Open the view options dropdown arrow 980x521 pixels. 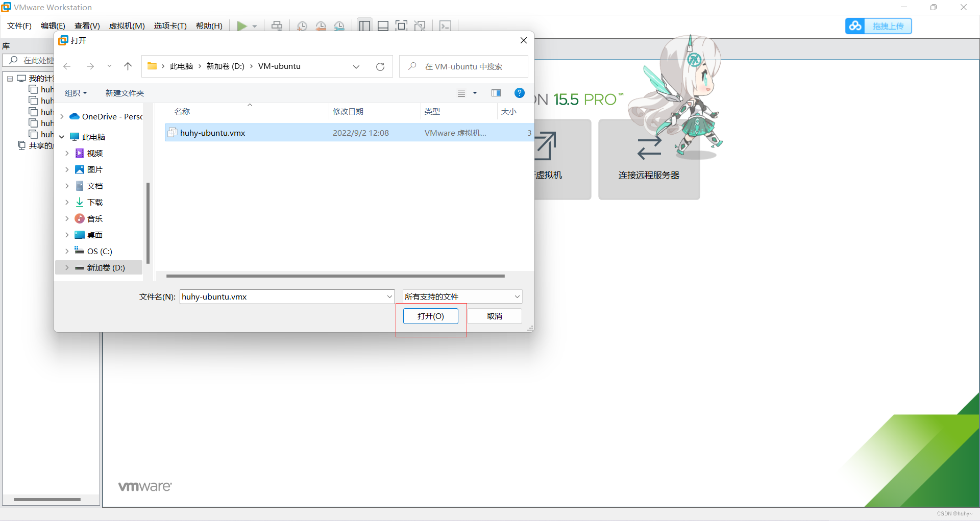pyautogui.click(x=475, y=93)
